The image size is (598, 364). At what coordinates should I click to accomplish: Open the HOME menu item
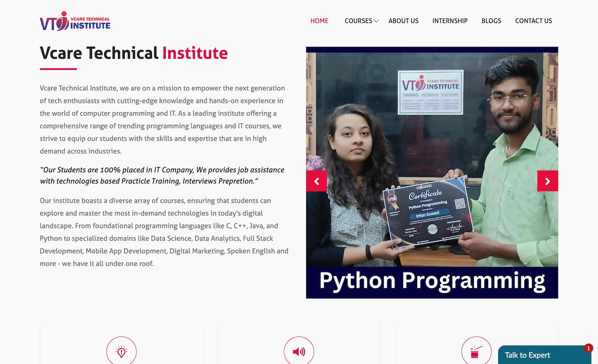[320, 21]
